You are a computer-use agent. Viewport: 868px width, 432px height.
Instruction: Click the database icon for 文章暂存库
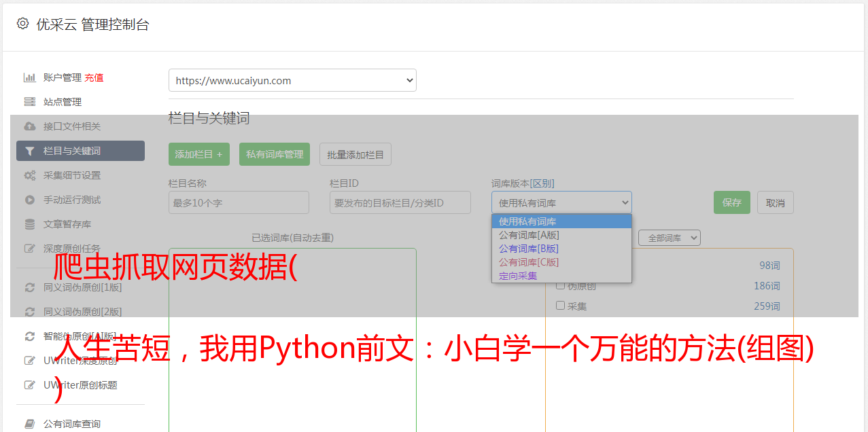(x=30, y=224)
